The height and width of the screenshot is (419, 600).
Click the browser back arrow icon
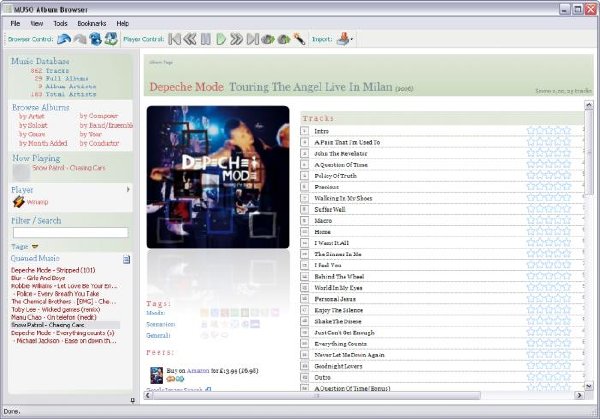point(64,39)
